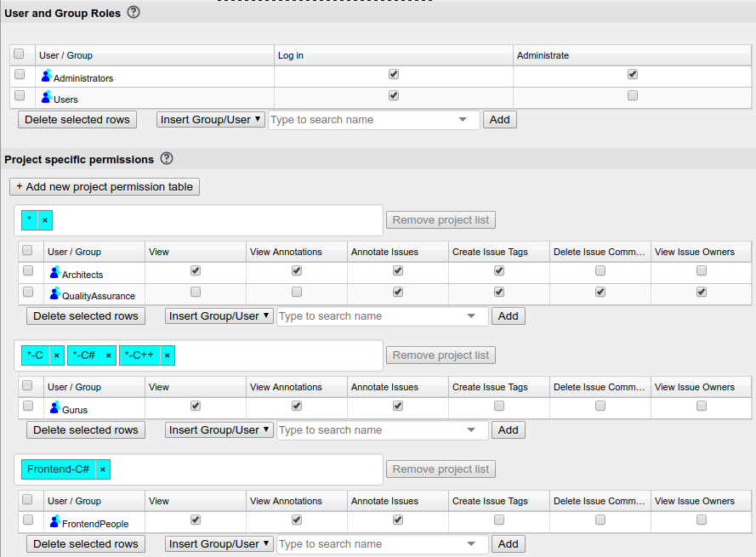This screenshot has width=756, height=557.
Task: Click Add button in * project section
Action: point(509,315)
